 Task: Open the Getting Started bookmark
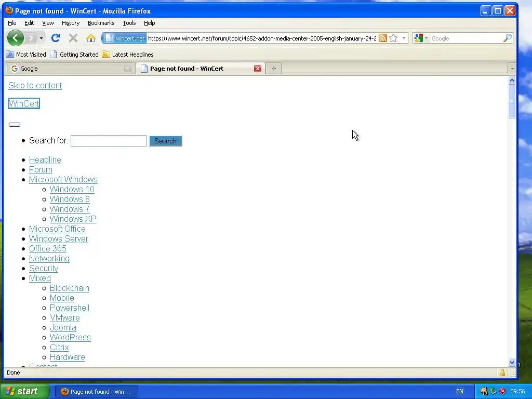[x=74, y=54]
